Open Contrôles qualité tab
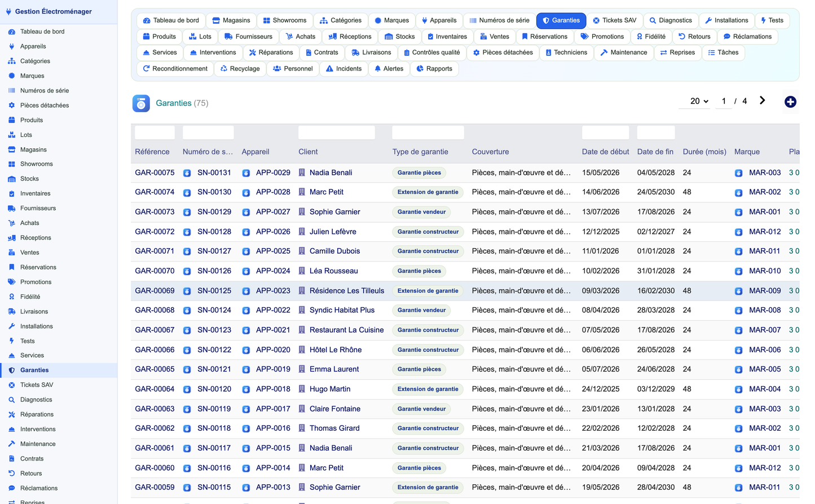 [431, 52]
